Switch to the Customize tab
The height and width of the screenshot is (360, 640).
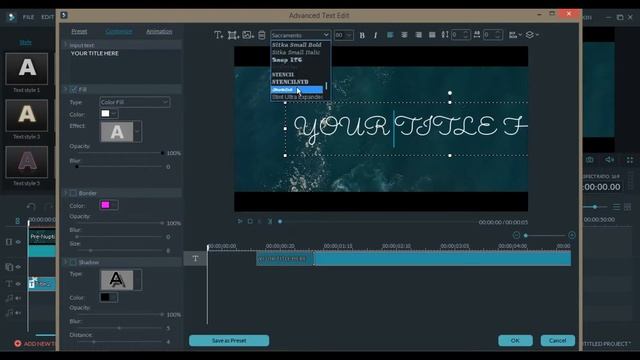tap(119, 31)
